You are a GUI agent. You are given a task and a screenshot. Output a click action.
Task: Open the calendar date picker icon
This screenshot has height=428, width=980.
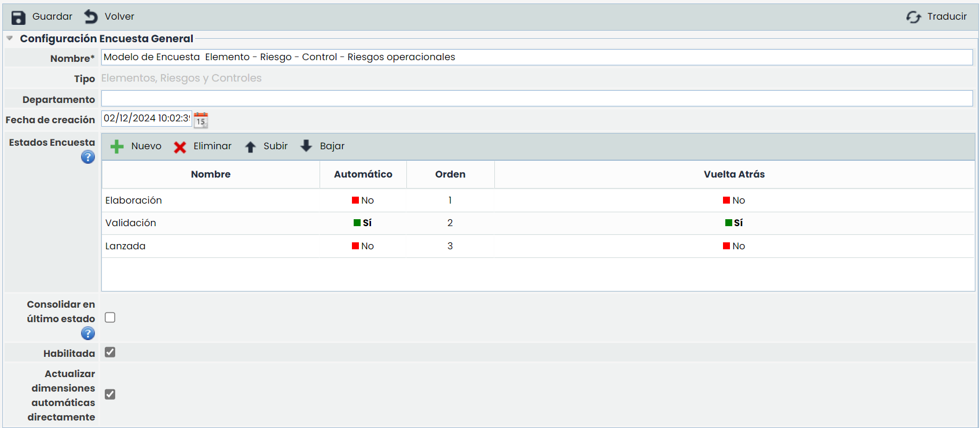coord(201,120)
